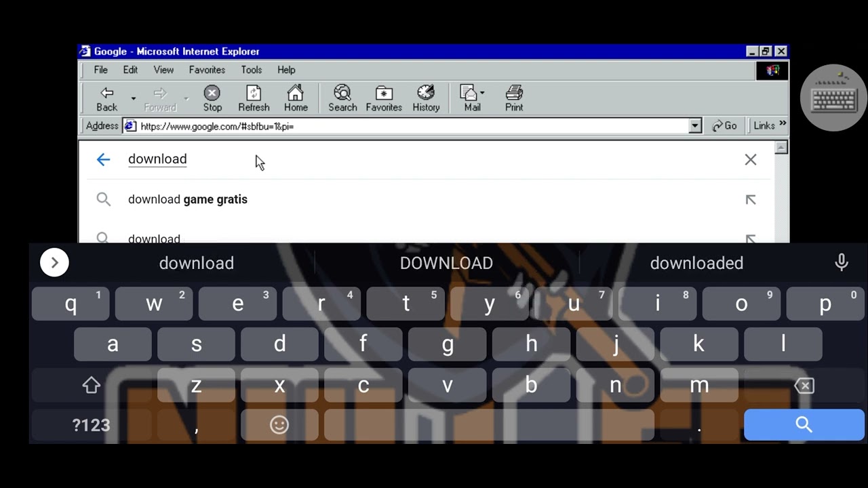Click arrow beside 'download game gratis'
Viewport: 868px width, 488px height.
click(751, 199)
